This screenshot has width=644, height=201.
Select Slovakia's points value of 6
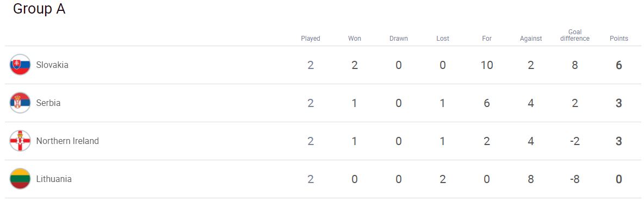[619, 65]
